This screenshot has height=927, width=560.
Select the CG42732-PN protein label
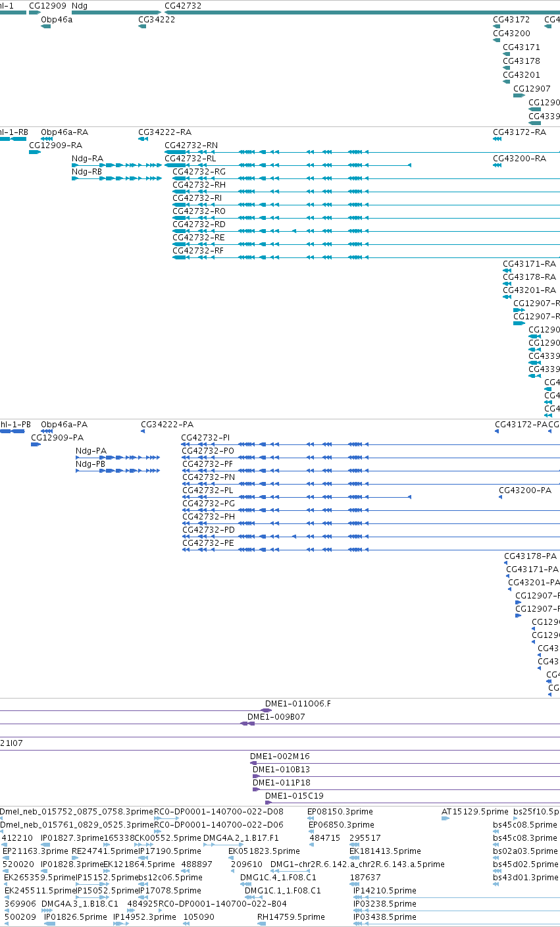208,477
